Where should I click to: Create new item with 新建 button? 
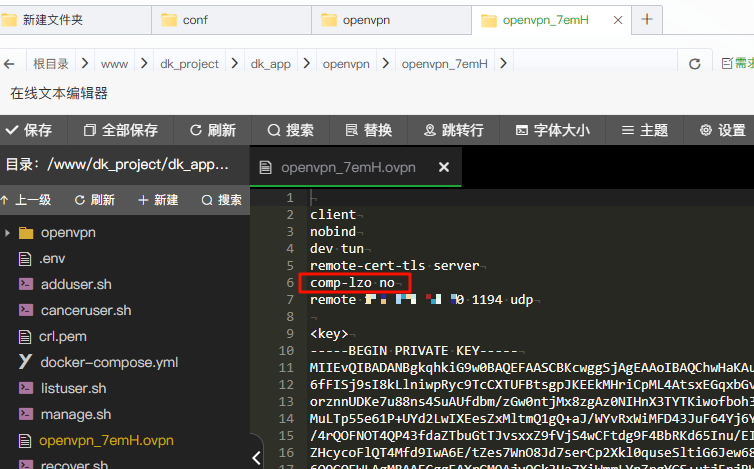tap(157, 200)
